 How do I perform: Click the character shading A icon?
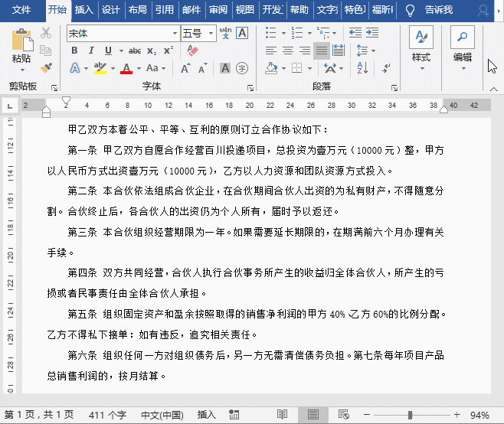click(225, 68)
